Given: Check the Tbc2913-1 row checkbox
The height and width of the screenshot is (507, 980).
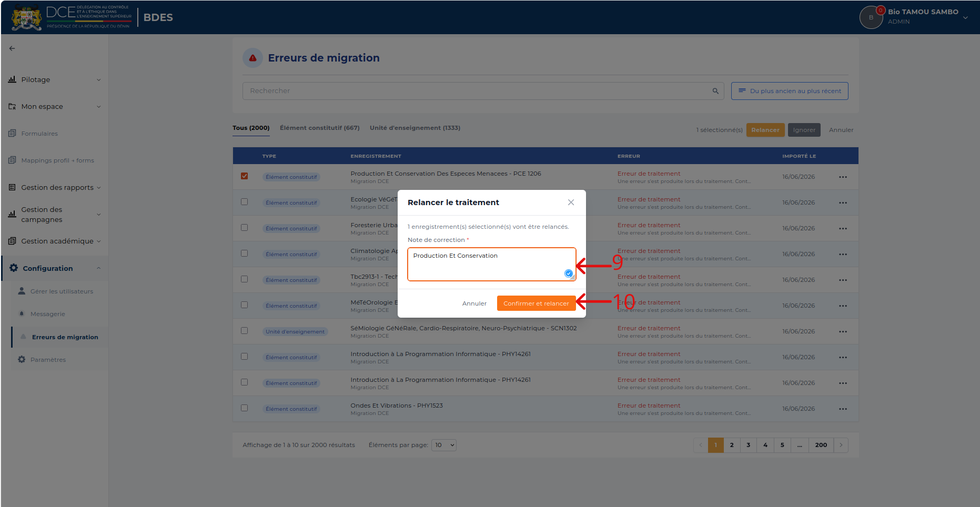Looking at the screenshot, I should tap(244, 279).
